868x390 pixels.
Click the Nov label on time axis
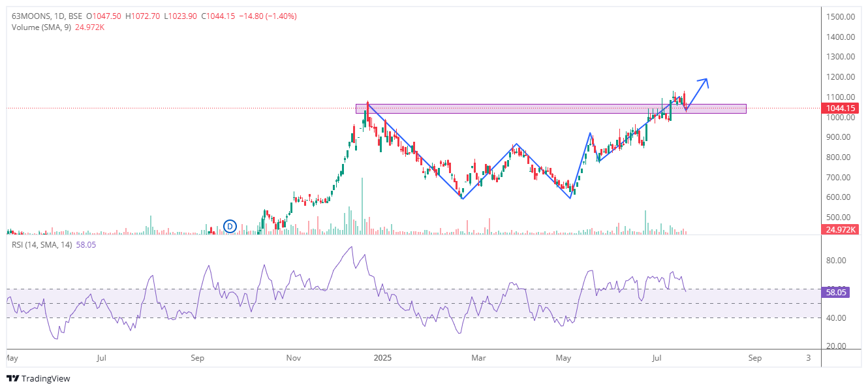294,358
